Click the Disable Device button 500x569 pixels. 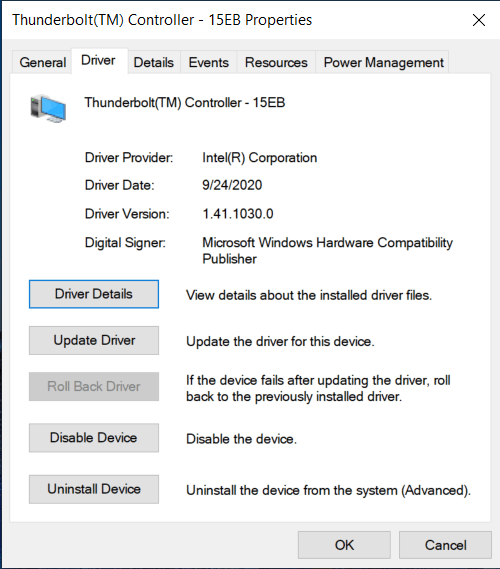click(94, 438)
